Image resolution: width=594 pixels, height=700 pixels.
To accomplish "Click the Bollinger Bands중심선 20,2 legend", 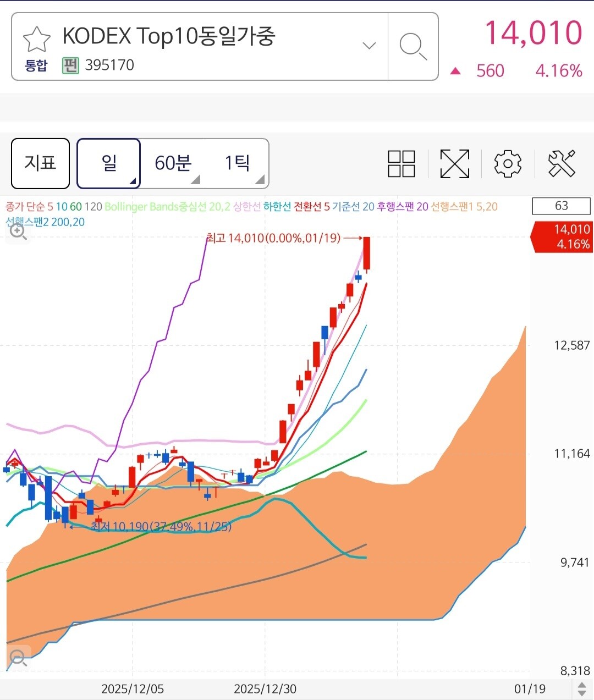I will 167,207.
